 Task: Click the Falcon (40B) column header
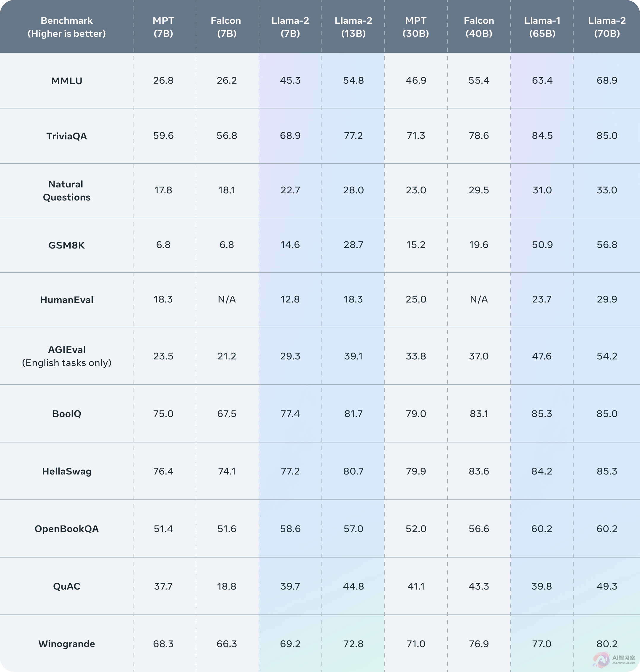click(x=479, y=27)
